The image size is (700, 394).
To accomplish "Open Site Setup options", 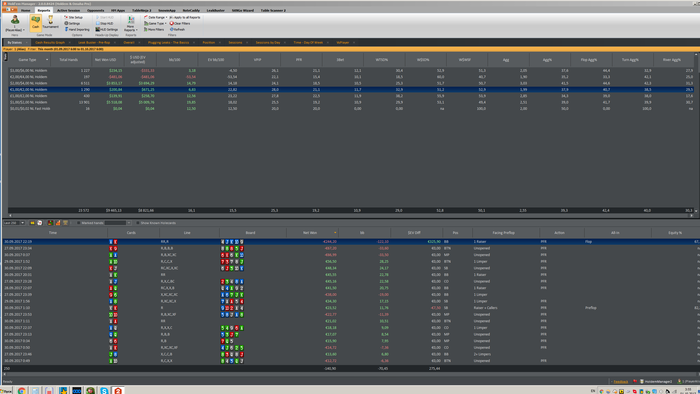I will 74,17.
